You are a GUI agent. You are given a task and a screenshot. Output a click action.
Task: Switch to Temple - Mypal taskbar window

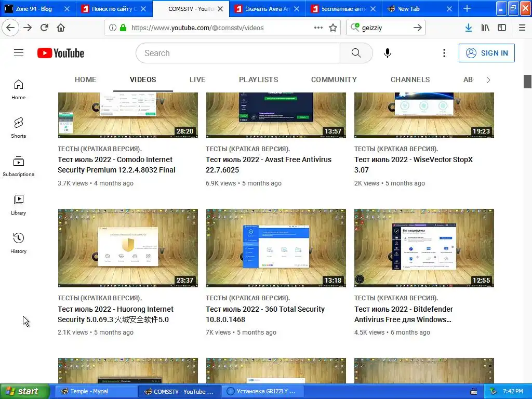click(x=96, y=391)
